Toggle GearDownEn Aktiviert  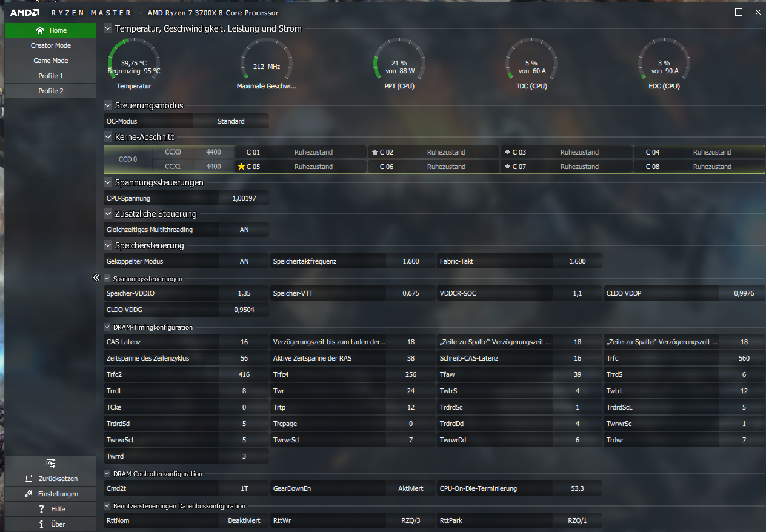click(x=410, y=488)
